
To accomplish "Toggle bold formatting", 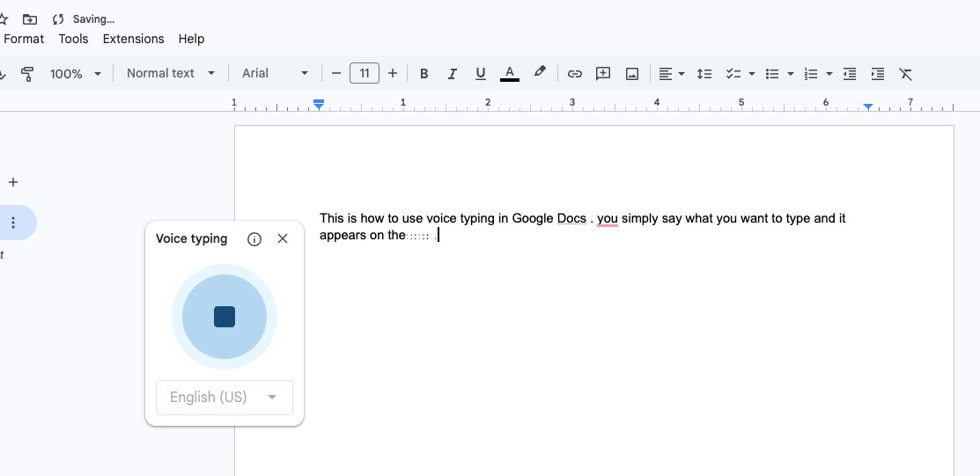I will (424, 74).
